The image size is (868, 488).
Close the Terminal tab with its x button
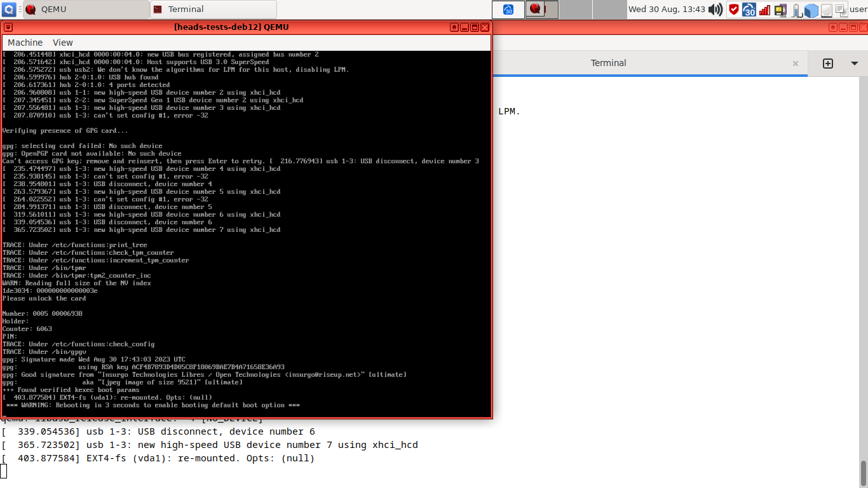click(796, 64)
